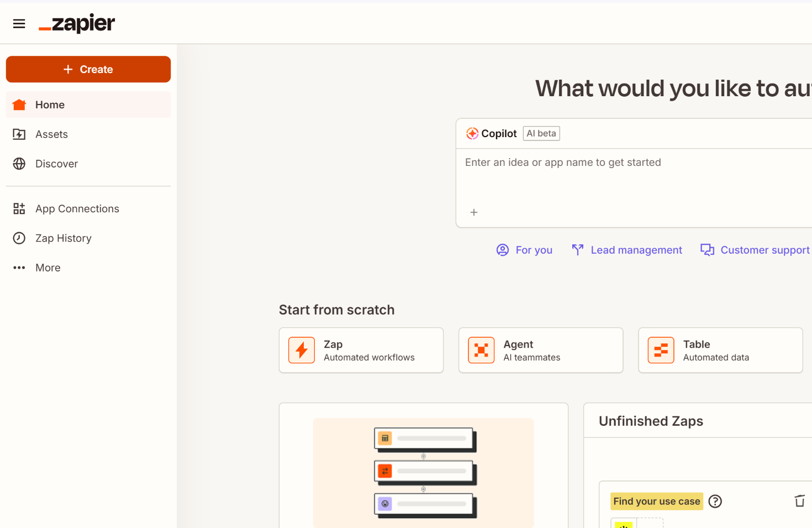Click the plus icon in Copilot box

[473, 212]
